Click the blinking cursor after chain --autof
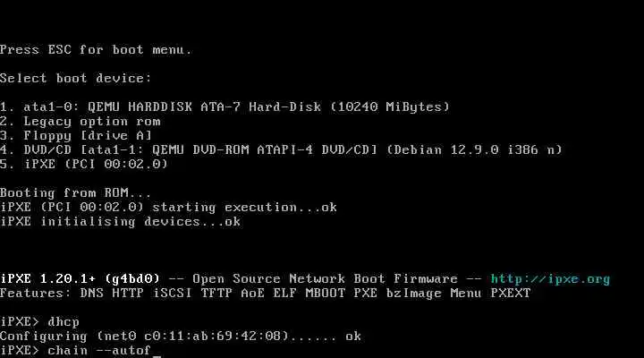Viewport: 644px width, 358px height. [x=157, y=352]
